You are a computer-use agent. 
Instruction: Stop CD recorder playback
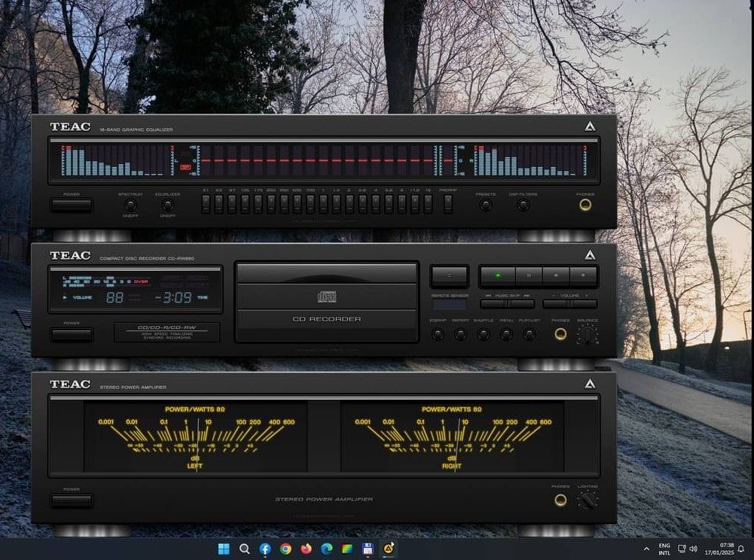tap(556, 276)
